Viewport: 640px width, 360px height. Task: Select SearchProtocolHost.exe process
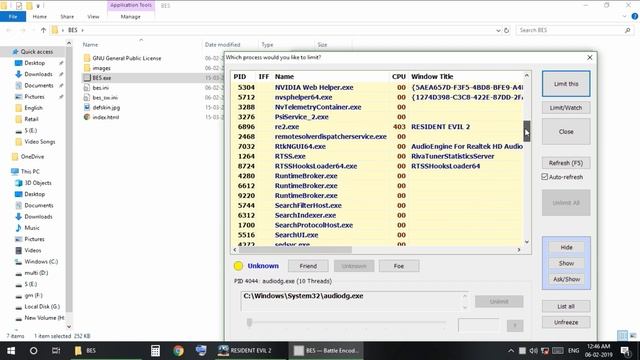(x=378, y=225)
